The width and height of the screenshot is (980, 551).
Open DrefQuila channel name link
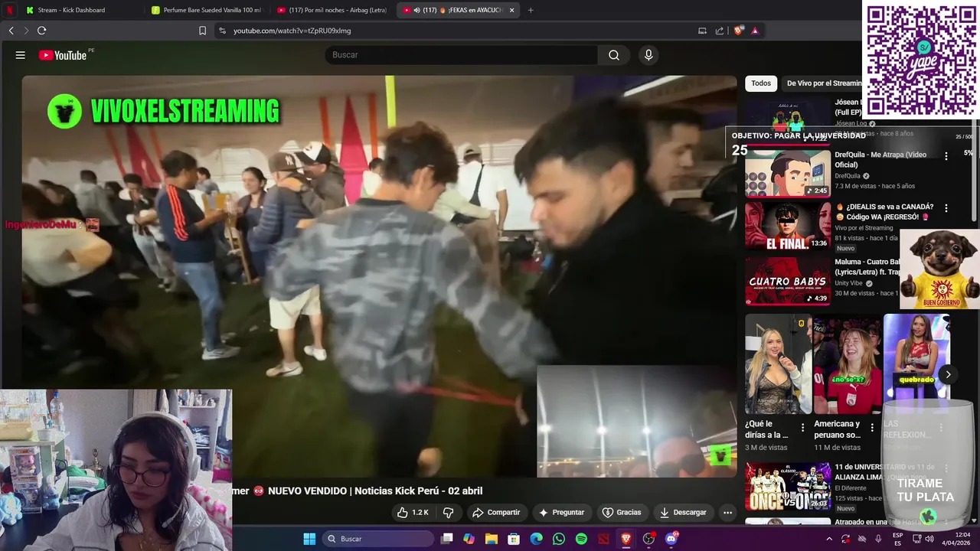848,175
